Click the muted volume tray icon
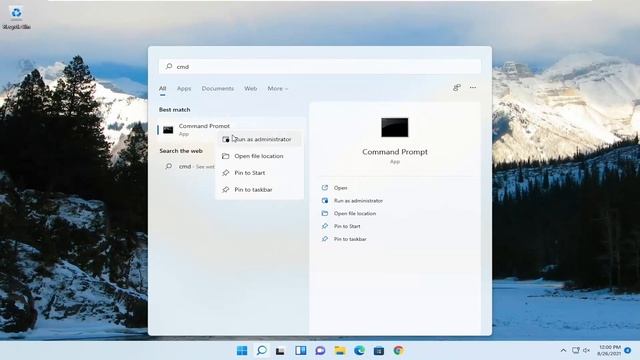 587,350
